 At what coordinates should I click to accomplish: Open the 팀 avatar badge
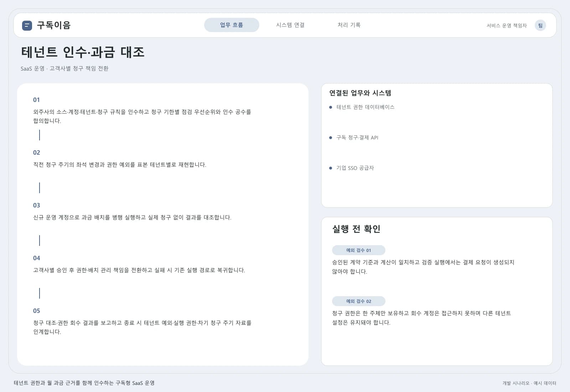(x=540, y=25)
